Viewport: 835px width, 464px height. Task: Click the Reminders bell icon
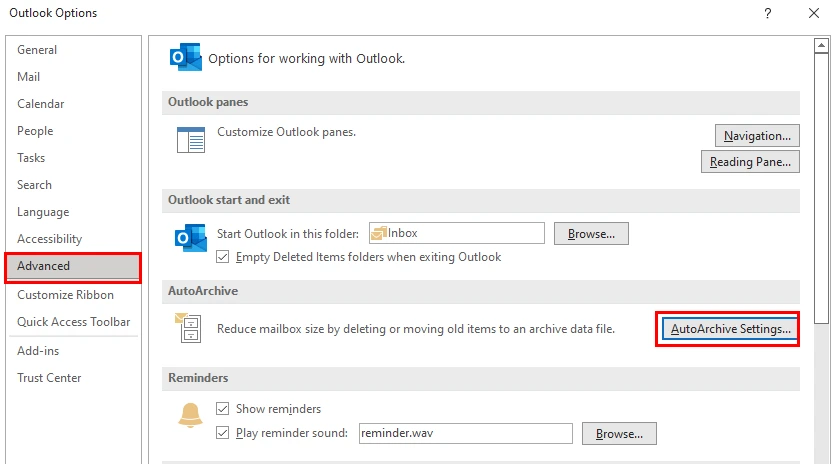coord(190,415)
